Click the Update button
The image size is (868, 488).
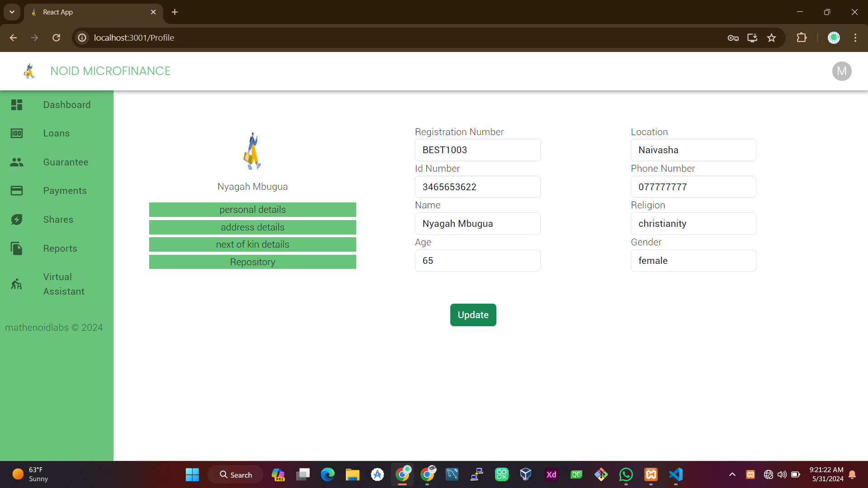pyautogui.click(x=473, y=315)
